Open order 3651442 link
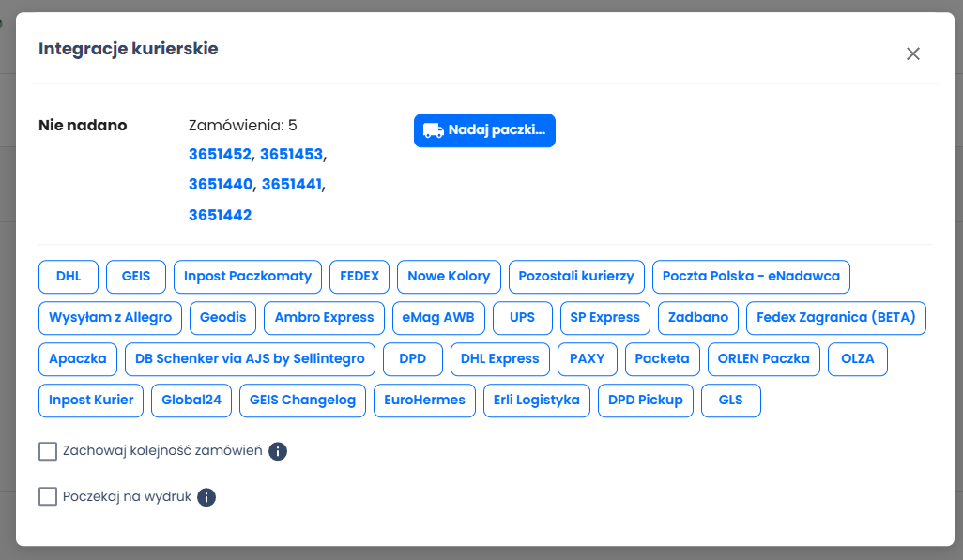The image size is (963, 560). point(220,215)
